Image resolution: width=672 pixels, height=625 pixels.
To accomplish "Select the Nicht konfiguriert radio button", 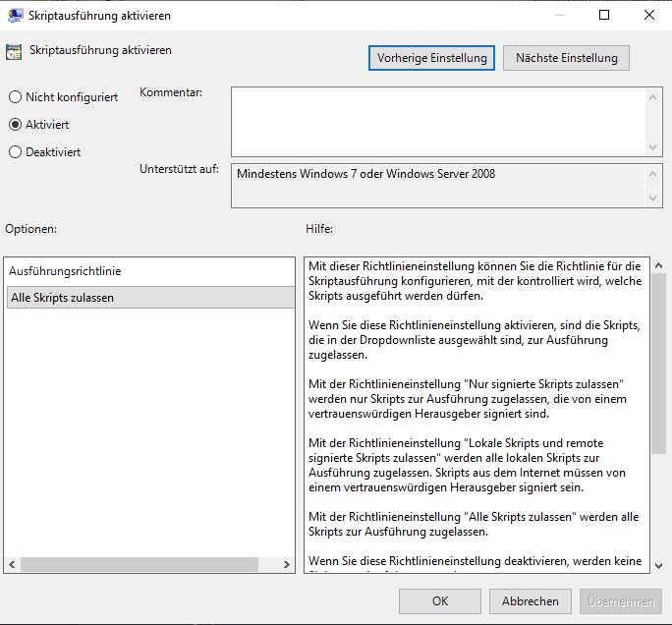I will (15, 97).
